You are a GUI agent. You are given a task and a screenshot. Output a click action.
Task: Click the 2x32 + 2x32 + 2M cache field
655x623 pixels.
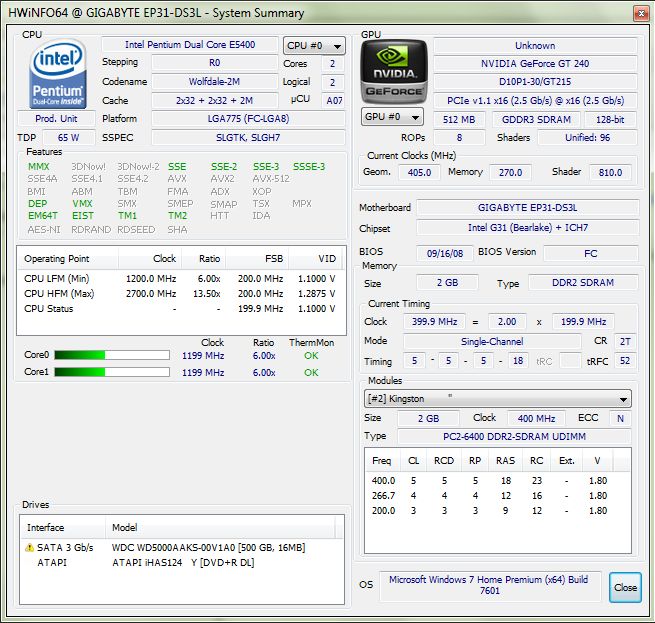coord(214,100)
